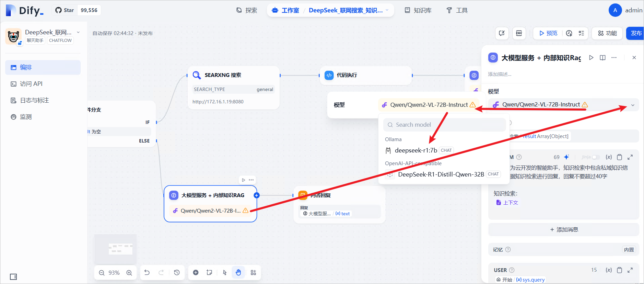The width and height of the screenshot is (644, 284).
Task: Click the canvas minimap thumbnail
Action: [x=115, y=249]
